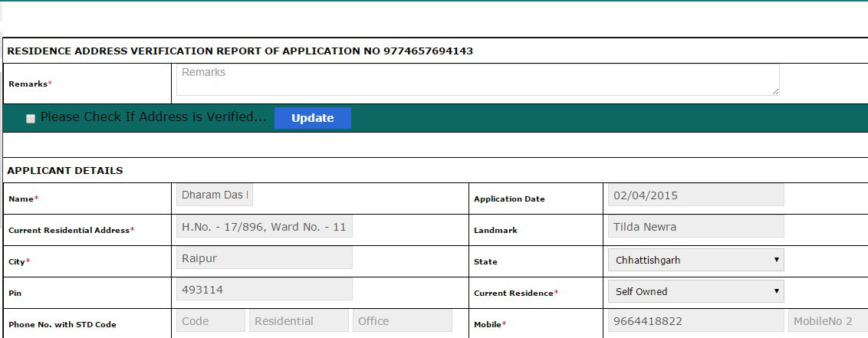Expand the Current Residence dropdown

(x=695, y=291)
